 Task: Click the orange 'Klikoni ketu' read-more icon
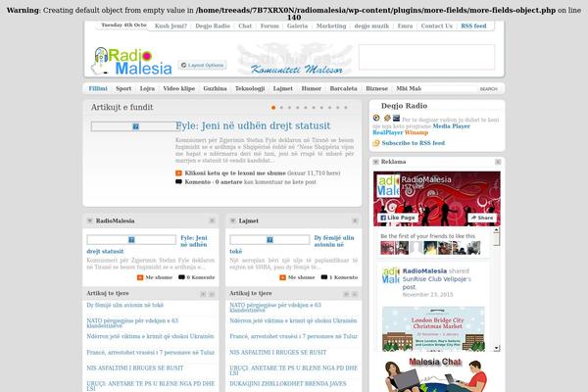(178, 172)
